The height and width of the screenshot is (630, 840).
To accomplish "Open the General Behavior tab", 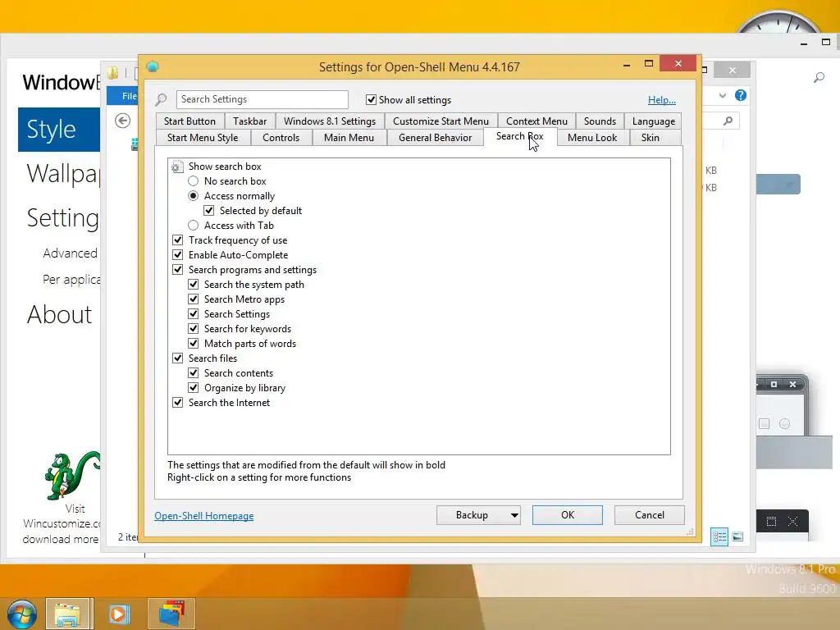I will click(x=435, y=138).
